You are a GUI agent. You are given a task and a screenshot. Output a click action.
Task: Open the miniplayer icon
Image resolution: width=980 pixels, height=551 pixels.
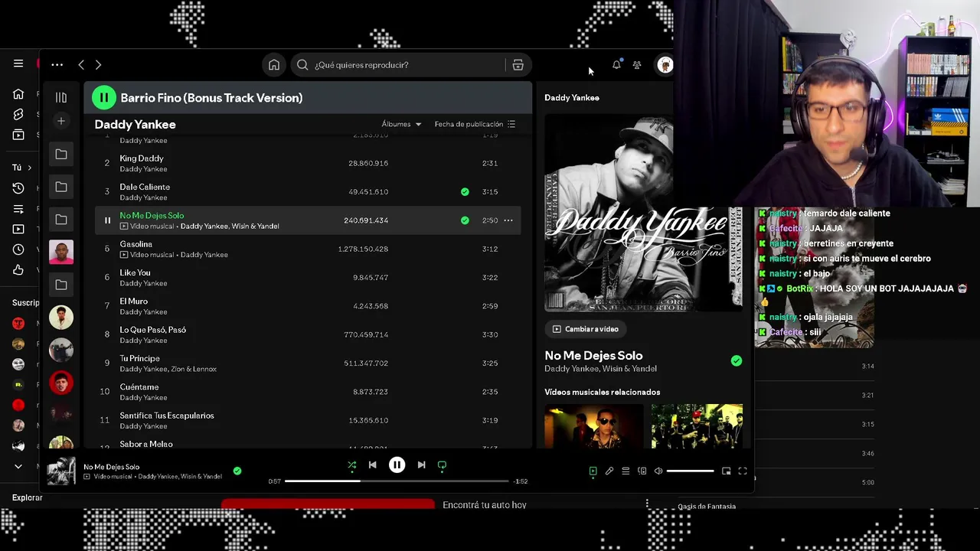pos(726,471)
